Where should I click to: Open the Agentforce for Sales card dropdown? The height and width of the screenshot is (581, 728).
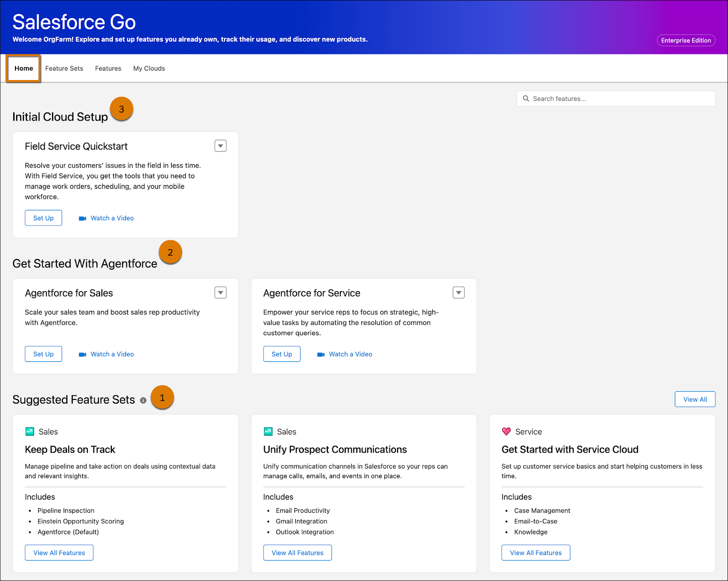click(x=221, y=293)
